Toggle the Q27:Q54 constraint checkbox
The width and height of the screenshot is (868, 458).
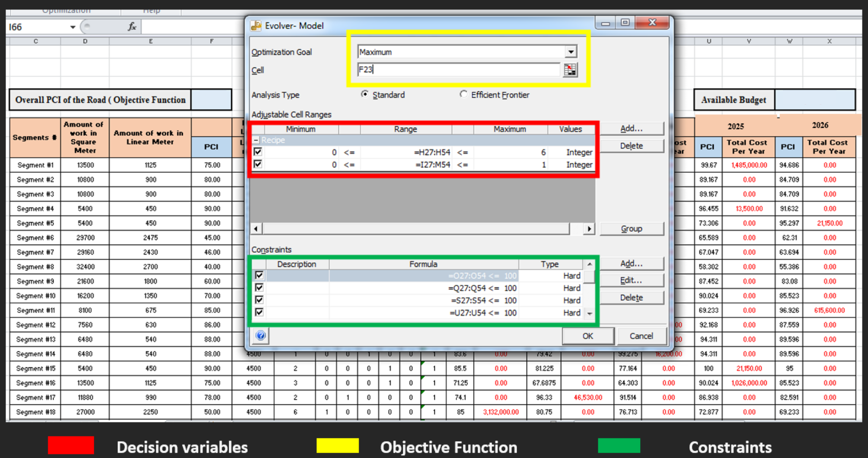click(259, 288)
